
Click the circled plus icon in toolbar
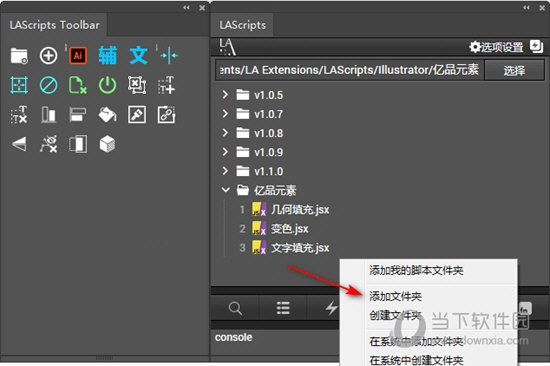click(48, 55)
